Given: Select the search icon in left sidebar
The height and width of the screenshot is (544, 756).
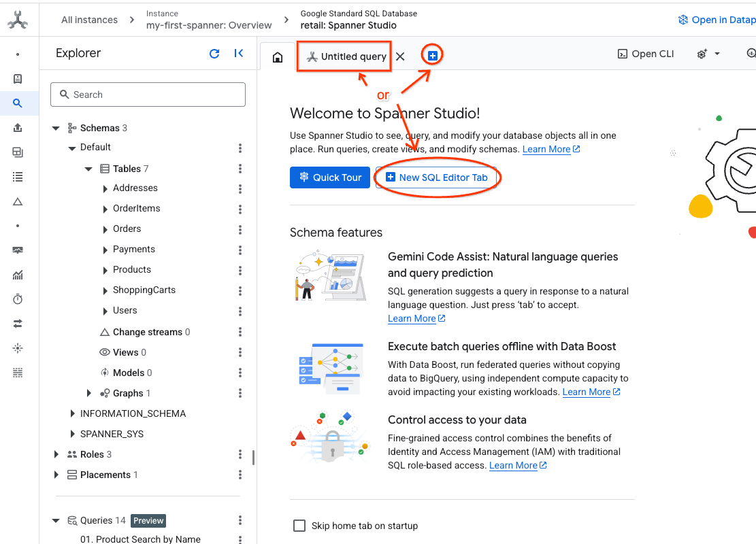Looking at the screenshot, I should [x=18, y=103].
